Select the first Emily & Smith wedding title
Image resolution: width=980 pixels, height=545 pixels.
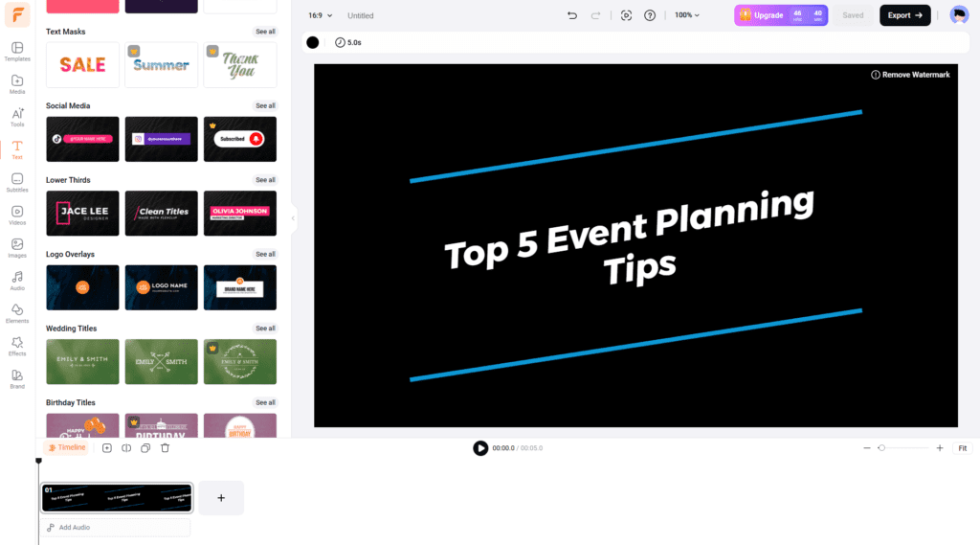click(x=82, y=362)
